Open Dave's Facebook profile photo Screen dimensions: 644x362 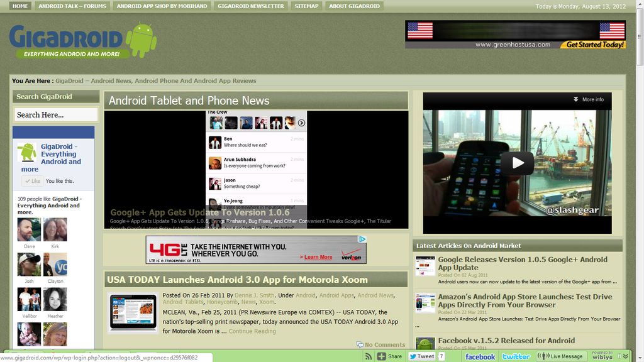pyautogui.click(x=29, y=229)
